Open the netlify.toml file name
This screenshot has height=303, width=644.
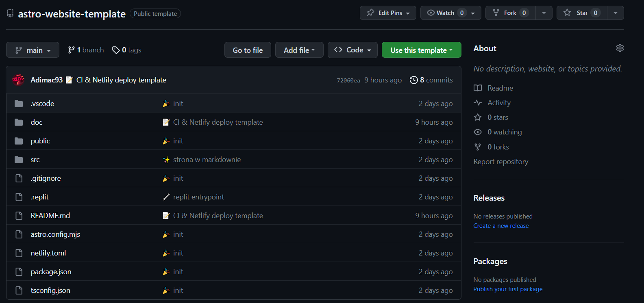[x=48, y=253]
